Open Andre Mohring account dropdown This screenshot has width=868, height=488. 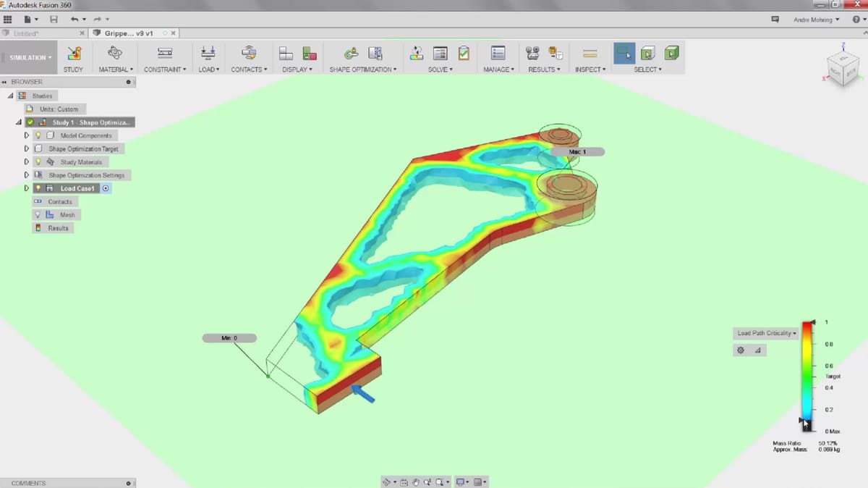(x=816, y=20)
